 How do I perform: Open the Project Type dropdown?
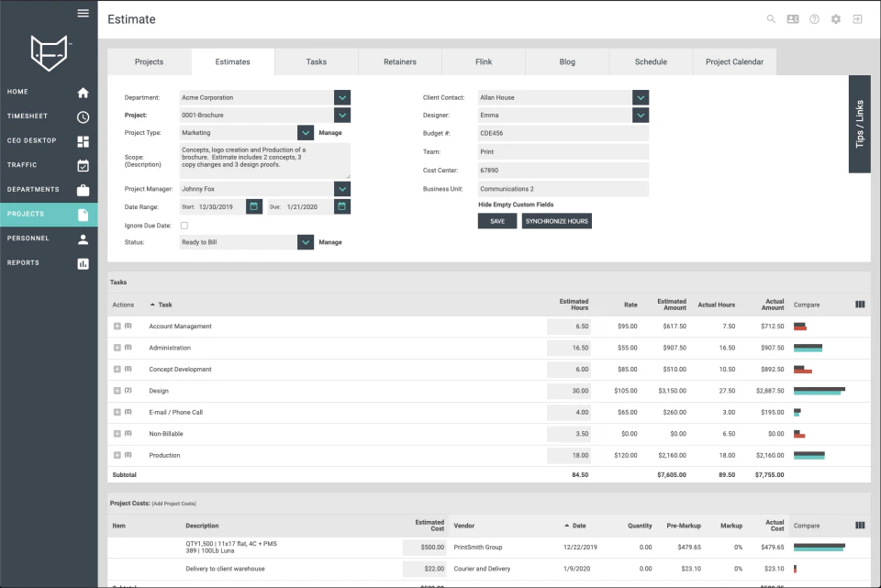coord(306,132)
